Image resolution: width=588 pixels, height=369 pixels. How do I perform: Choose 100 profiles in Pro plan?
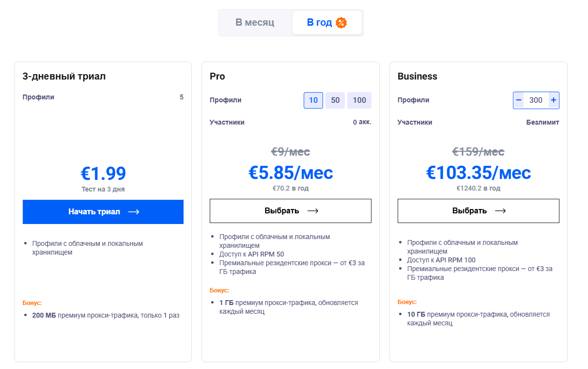pos(359,100)
